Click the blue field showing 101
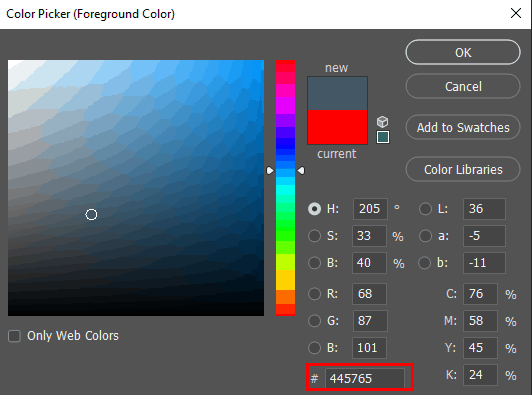 click(x=369, y=348)
